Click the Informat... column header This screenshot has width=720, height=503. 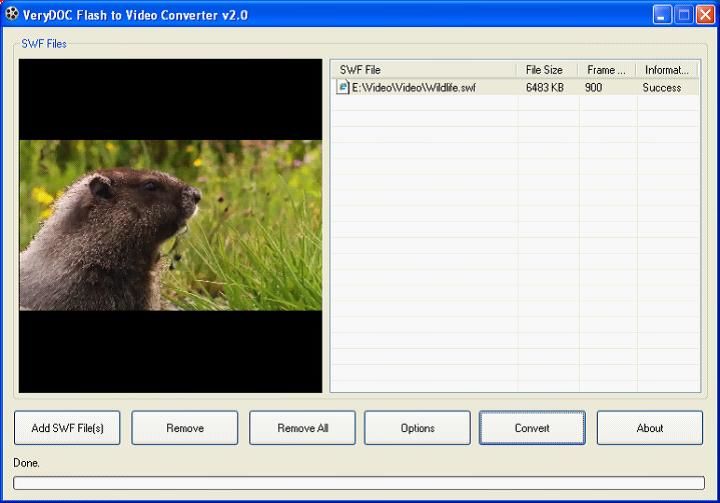[667, 70]
